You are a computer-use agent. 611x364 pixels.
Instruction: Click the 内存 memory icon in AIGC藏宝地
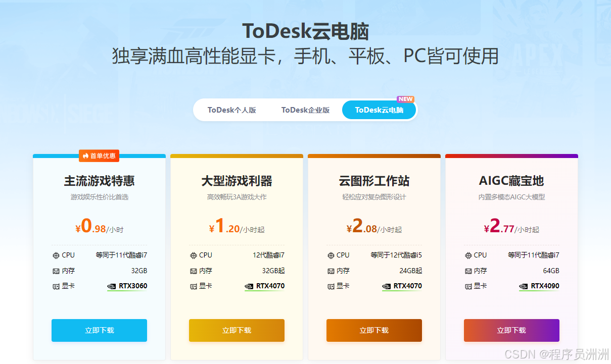pyautogui.click(x=468, y=271)
